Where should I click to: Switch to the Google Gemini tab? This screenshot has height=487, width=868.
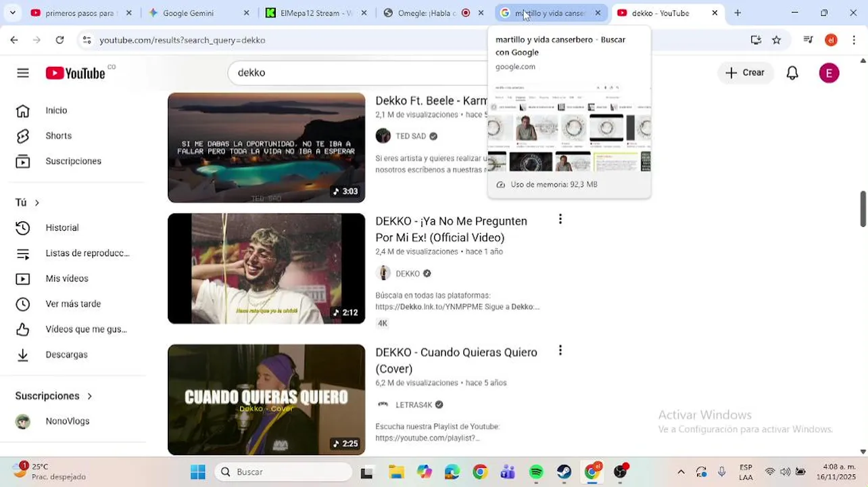click(x=198, y=13)
